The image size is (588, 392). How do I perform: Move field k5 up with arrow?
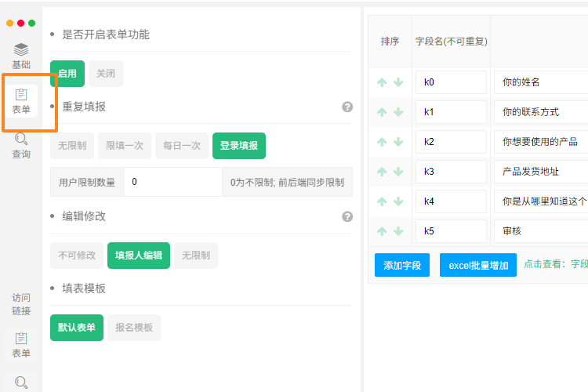tap(382, 231)
